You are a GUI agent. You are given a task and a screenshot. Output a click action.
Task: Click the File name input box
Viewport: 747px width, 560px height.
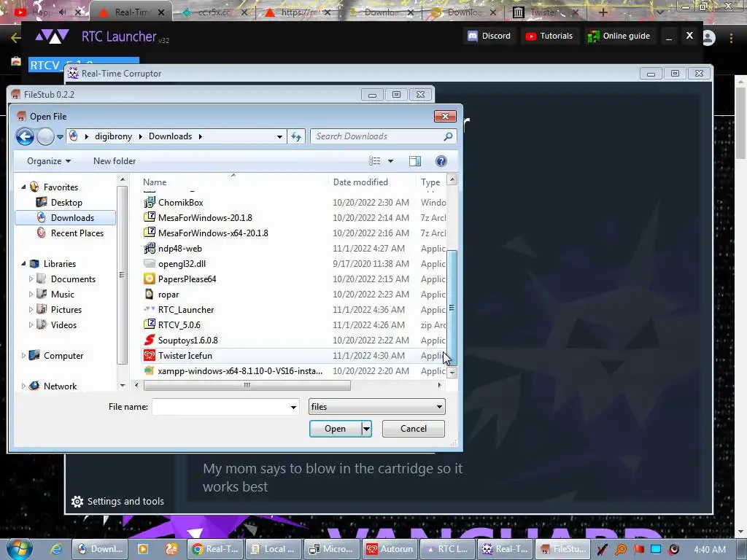point(220,407)
